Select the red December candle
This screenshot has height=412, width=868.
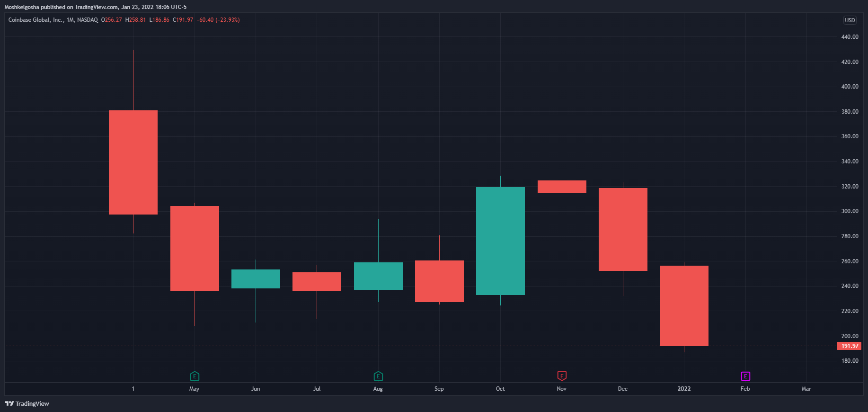[x=623, y=230]
